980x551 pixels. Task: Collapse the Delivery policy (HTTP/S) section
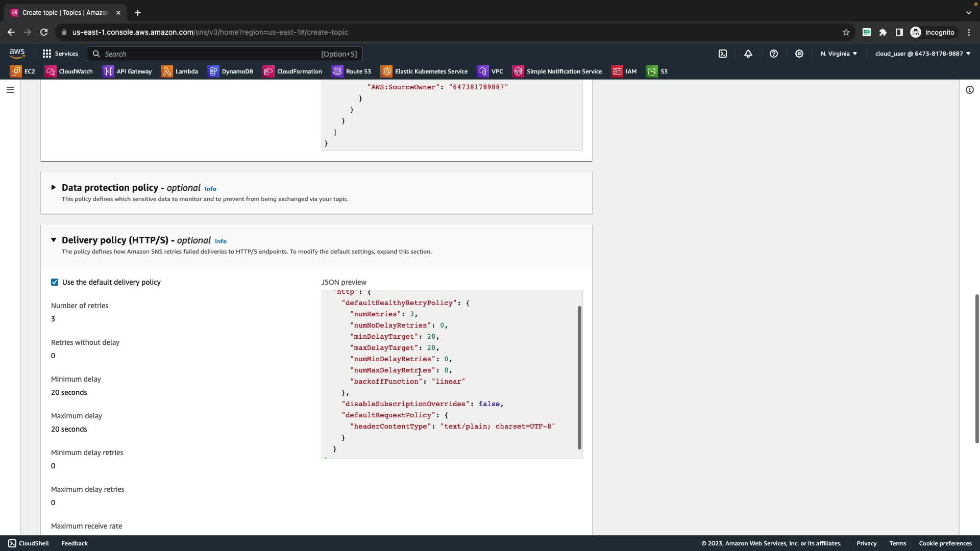[x=54, y=240]
